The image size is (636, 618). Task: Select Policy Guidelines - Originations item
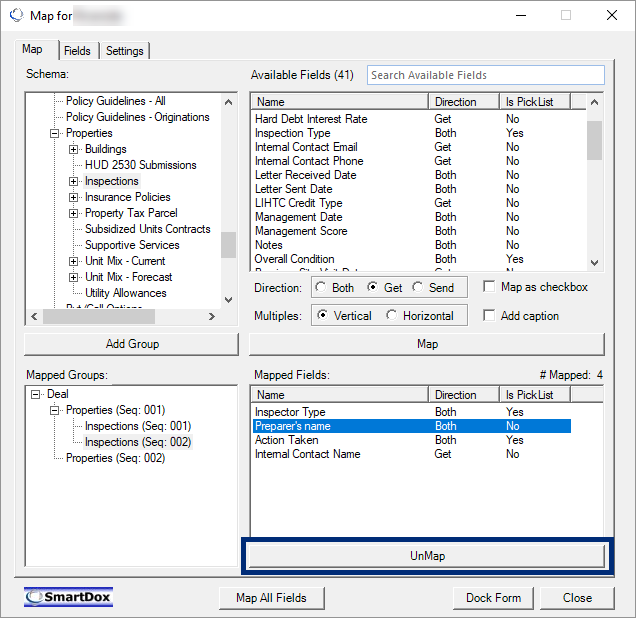coord(138,117)
